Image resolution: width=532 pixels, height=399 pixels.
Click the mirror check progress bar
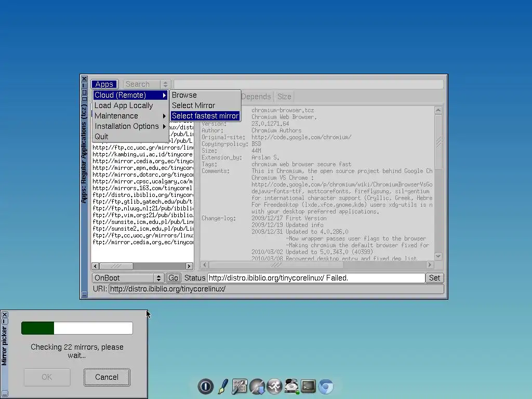[x=77, y=328]
